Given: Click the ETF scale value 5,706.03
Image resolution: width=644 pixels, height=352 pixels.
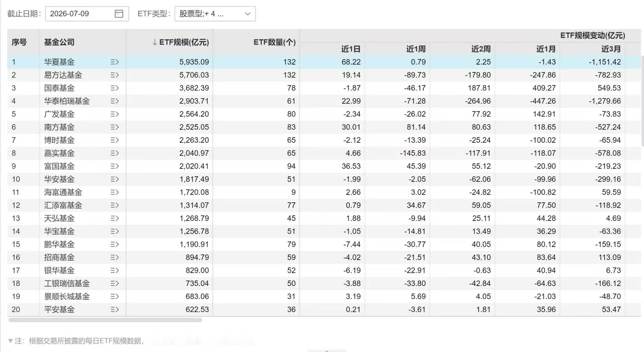Looking at the screenshot, I should click(x=194, y=75).
